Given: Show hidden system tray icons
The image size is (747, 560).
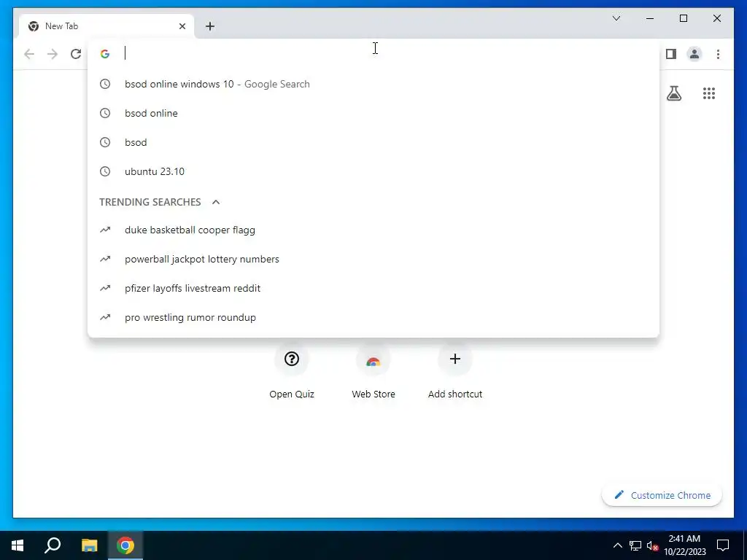Looking at the screenshot, I should pos(617,545).
